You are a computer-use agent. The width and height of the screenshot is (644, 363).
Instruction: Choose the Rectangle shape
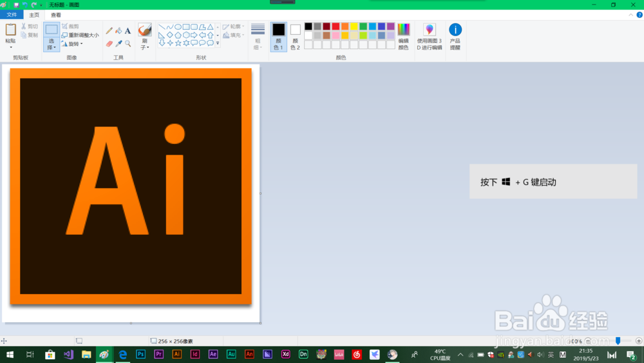click(186, 27)
